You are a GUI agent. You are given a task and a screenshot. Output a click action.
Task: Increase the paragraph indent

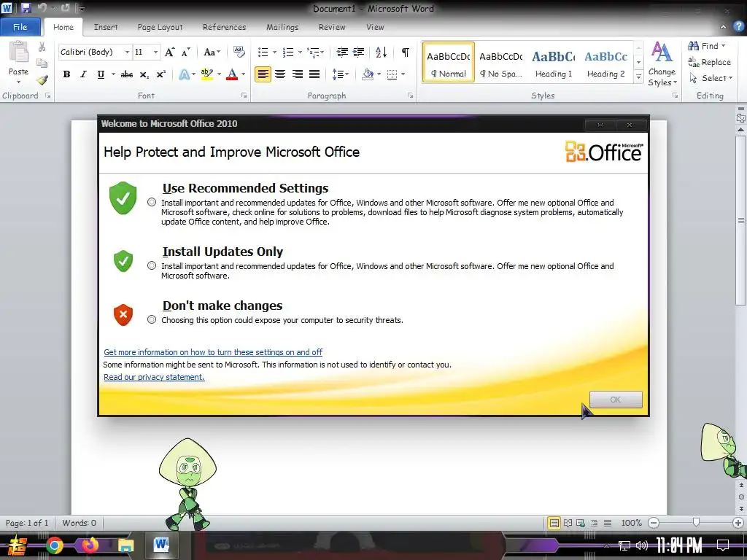[x=358, y=52]
